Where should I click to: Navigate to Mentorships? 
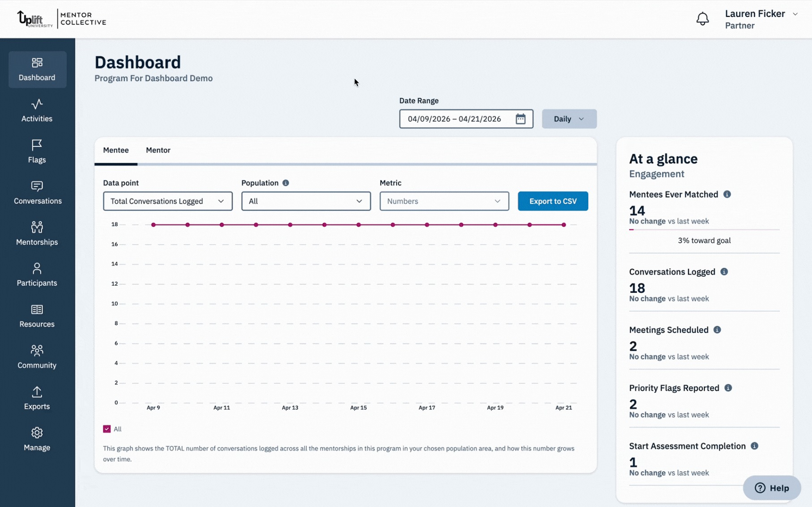37,233
